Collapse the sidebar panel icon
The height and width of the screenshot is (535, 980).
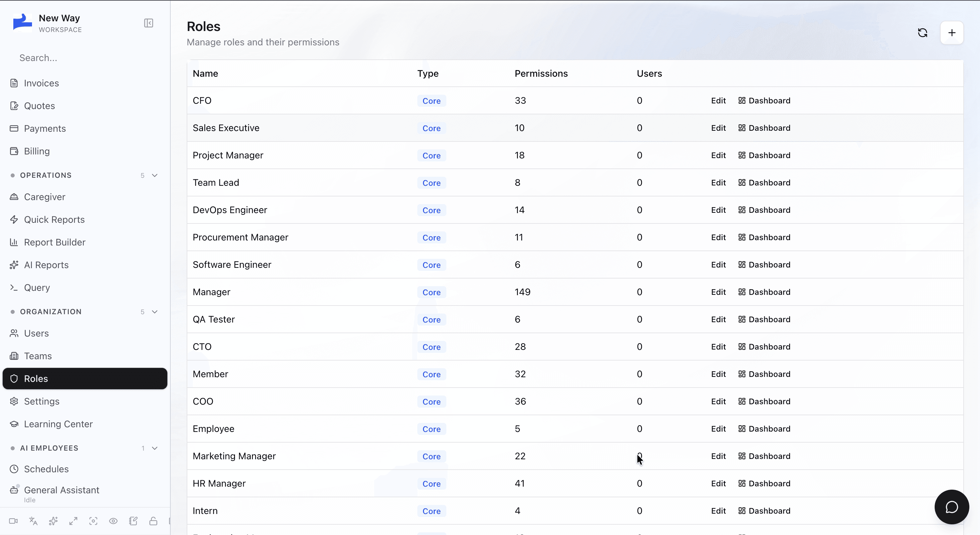(149, 23)
